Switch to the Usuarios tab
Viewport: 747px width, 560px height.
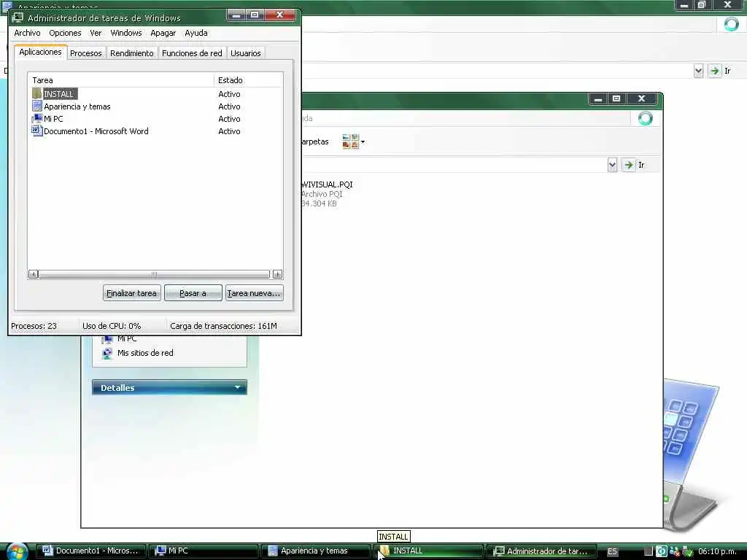click(x=245, y=52)
